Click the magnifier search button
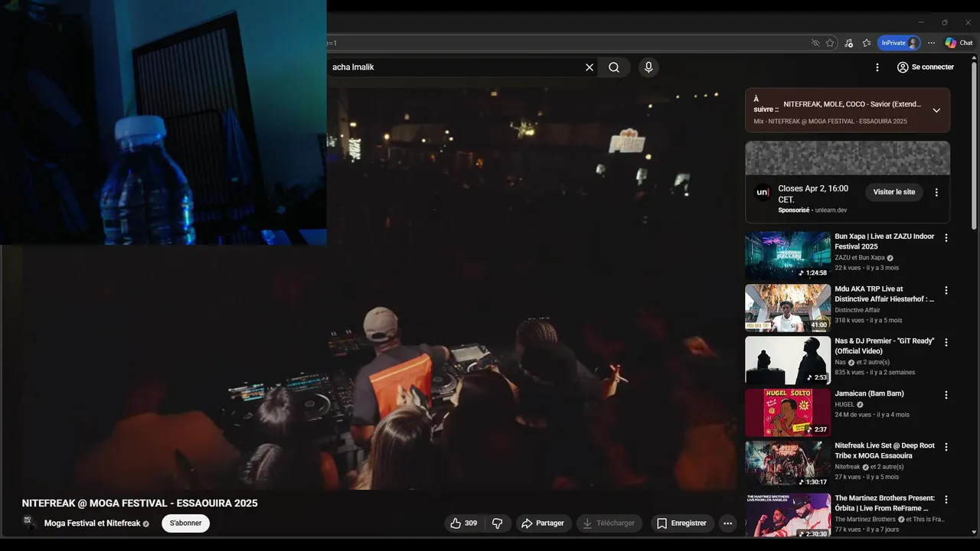This screenshot has height=551, width=980. (x=614, y=67)
